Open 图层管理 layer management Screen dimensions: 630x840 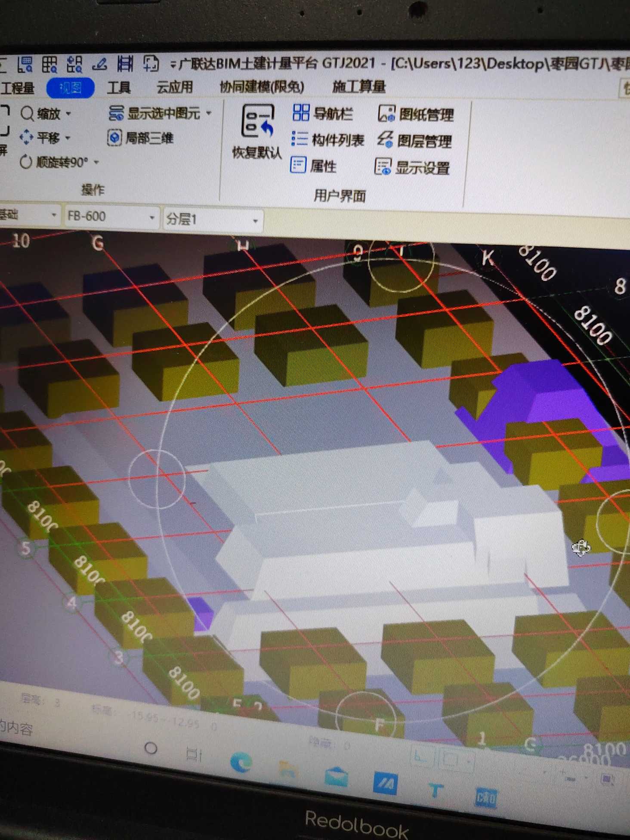(415, 140)
